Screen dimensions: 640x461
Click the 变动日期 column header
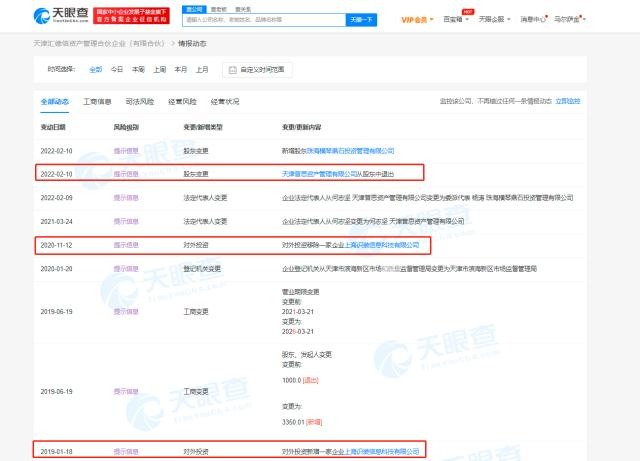53,127
